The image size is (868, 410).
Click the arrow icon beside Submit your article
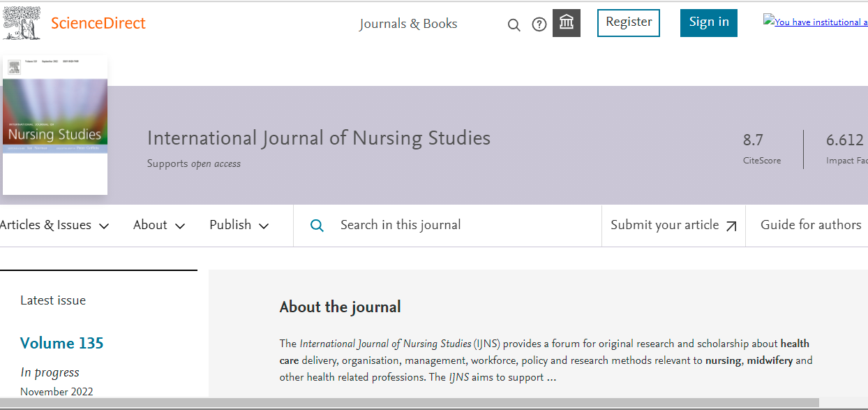(x=731, y=226)
